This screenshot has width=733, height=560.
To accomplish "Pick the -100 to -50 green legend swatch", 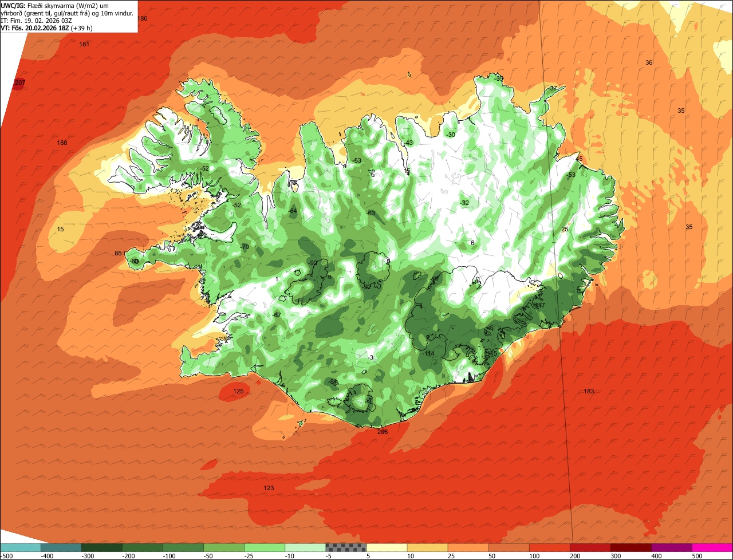I will pos(183,547).
